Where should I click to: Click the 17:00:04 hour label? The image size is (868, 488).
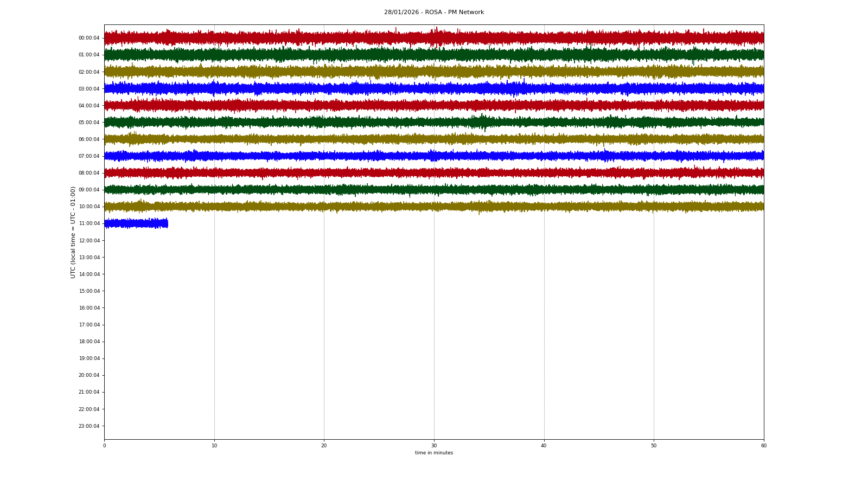click(89, 325)
